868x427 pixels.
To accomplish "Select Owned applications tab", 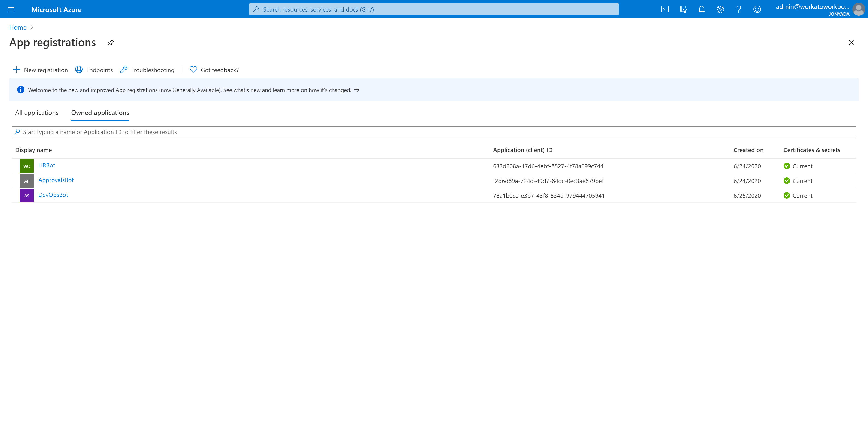I will (100, 113).
